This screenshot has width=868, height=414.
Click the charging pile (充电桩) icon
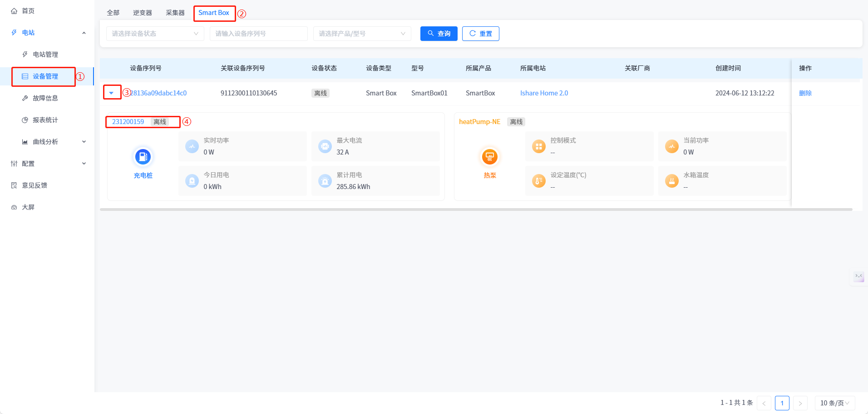143,157
